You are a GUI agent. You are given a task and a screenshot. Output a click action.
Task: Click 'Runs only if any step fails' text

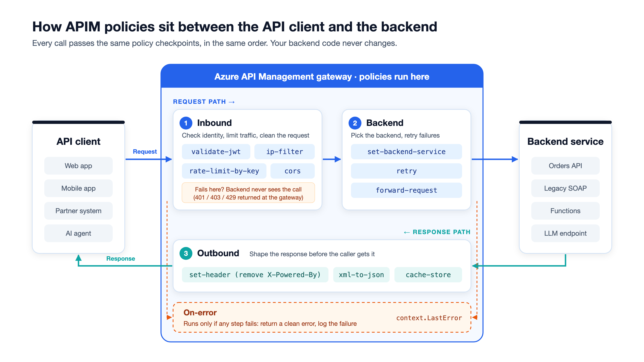click(270, 324)
